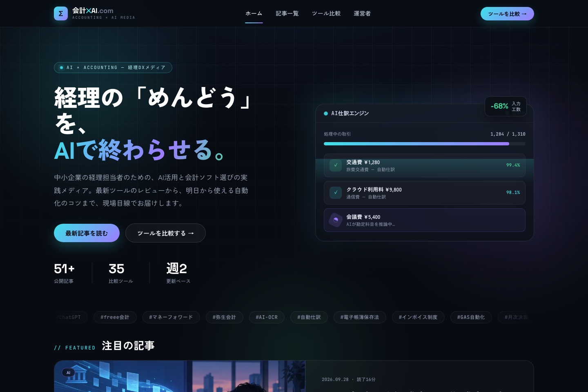Go to the ホーム navigation tab
Image resolution: width=588 pixels, height=392 pixels.
click(254, 13)
